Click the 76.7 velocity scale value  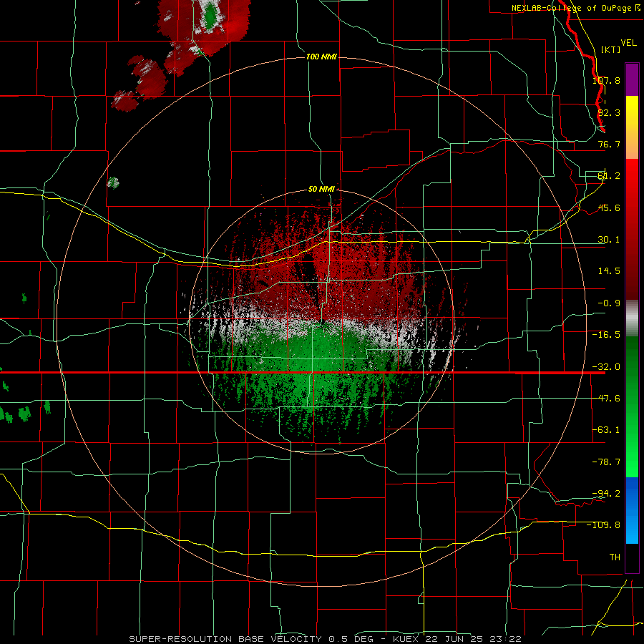(609, 144)
